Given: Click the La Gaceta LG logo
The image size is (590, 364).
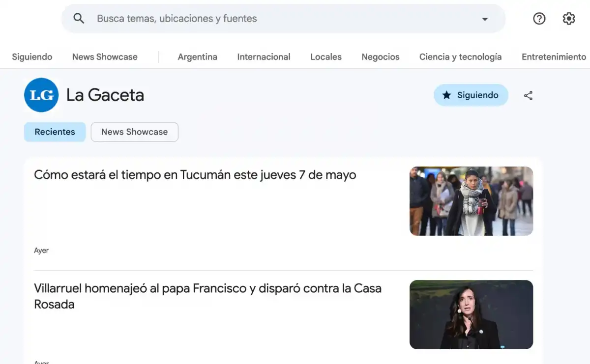Looking at the screenshot, I should [x=41, y=95].
